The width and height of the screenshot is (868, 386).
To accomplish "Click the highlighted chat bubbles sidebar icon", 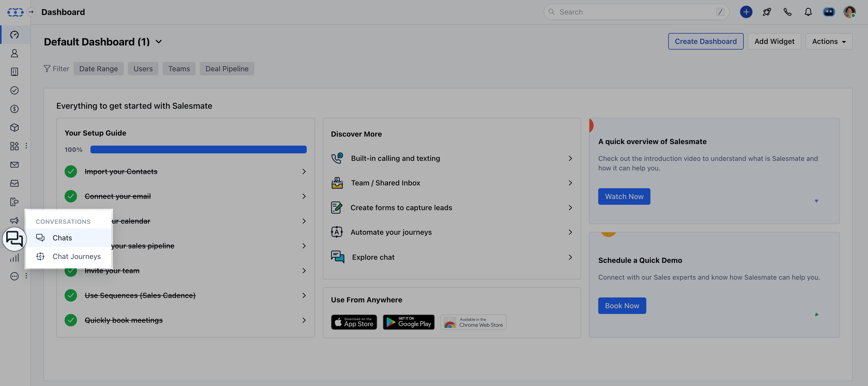I will (14, 239).
